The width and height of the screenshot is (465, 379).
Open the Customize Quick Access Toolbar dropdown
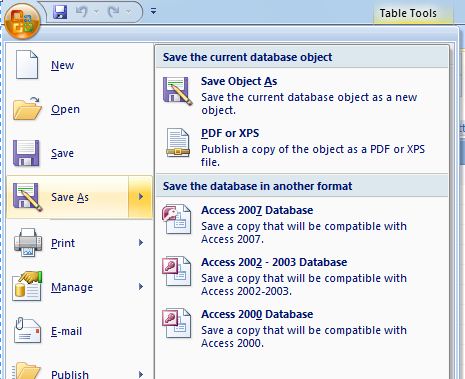click(x=153, y=12)
